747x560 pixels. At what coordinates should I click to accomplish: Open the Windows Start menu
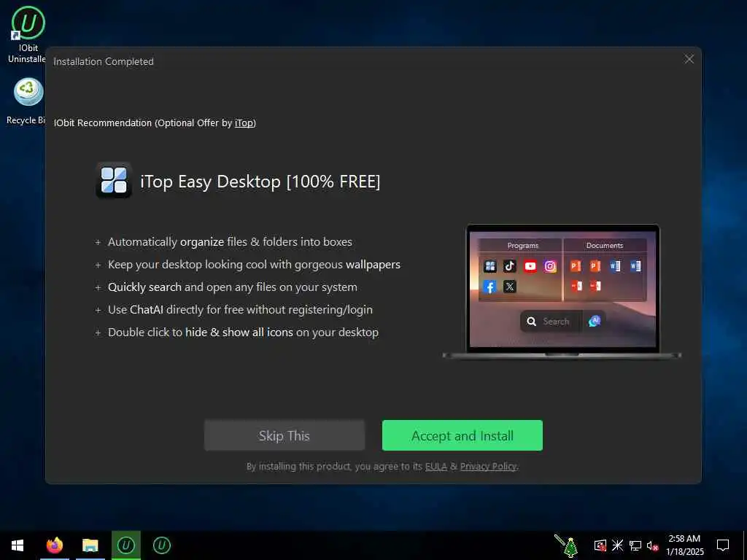(18, 545)
